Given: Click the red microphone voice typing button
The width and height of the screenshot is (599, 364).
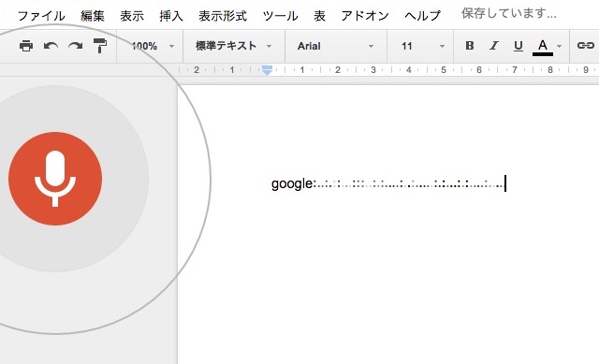Looking at the screenshot, I should [x=55, y=179].
